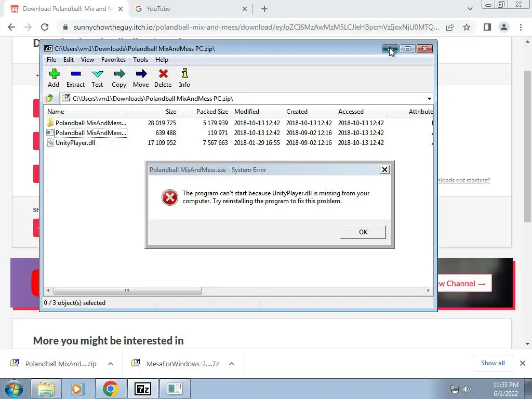
Task: Expand the 7-Zip address path dropdown
Action: coord(429,99)
